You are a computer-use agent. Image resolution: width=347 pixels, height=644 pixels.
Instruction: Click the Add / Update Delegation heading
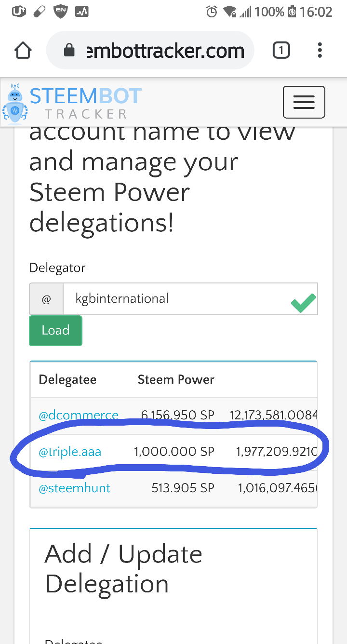tap(123, 569)
